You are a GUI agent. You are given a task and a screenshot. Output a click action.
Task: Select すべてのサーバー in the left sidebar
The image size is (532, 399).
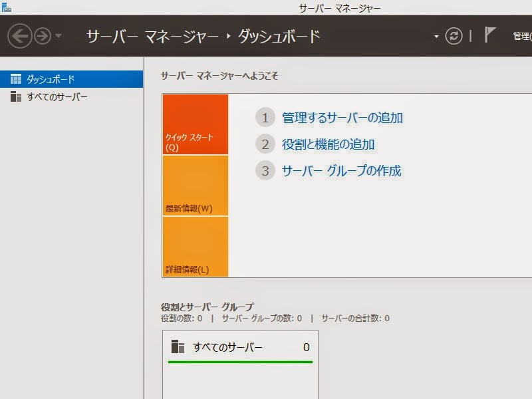[x=72, y=96]
